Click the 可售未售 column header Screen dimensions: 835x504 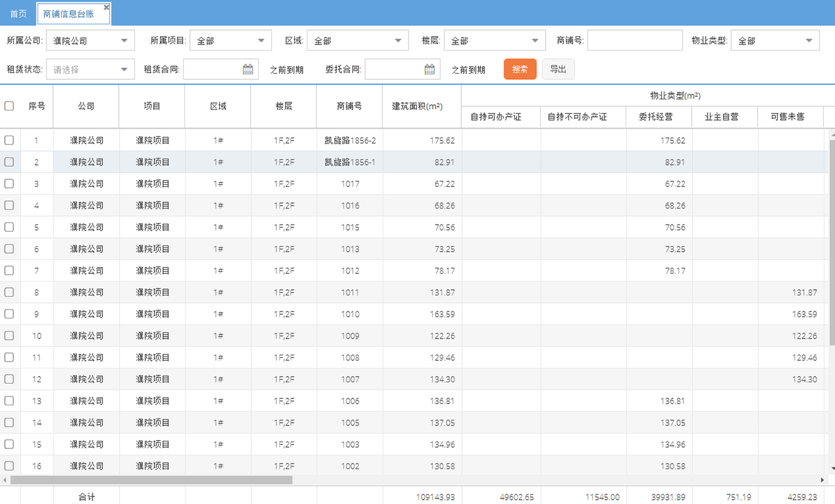(x=790, y=117)
